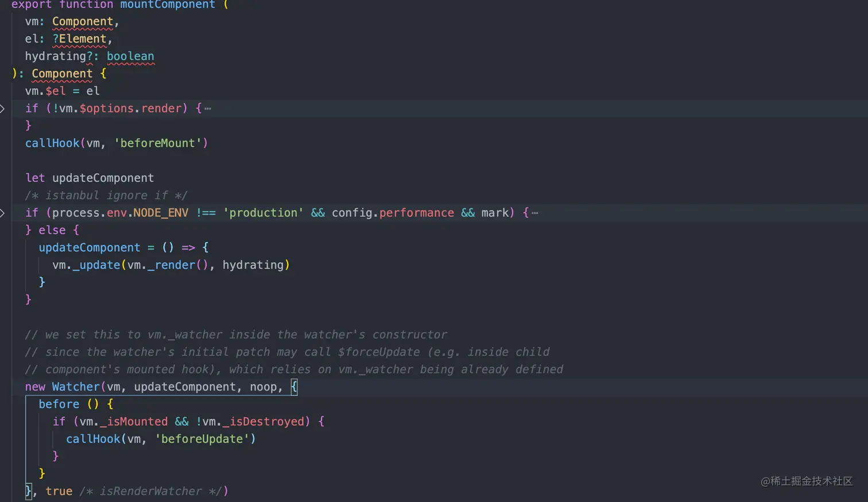This screenshot has height=502, width=868.
Task: Click the Component type on the vm parameter line
Action: [x=83, y=22]
